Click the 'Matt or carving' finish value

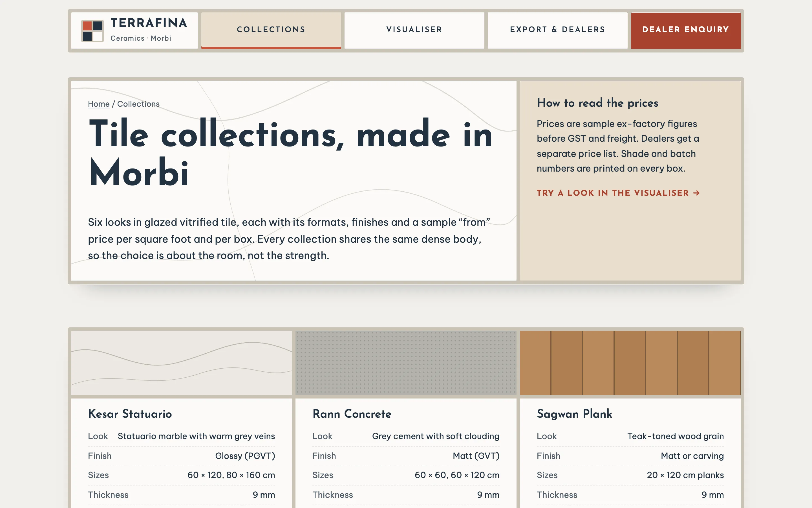(x=692, y=456)
